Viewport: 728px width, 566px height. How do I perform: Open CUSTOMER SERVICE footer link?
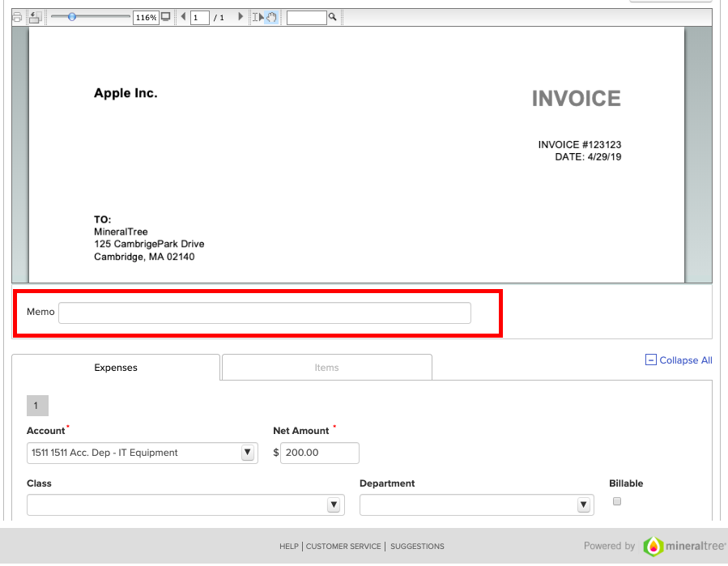pyautogui.click(x=343, y=547)
